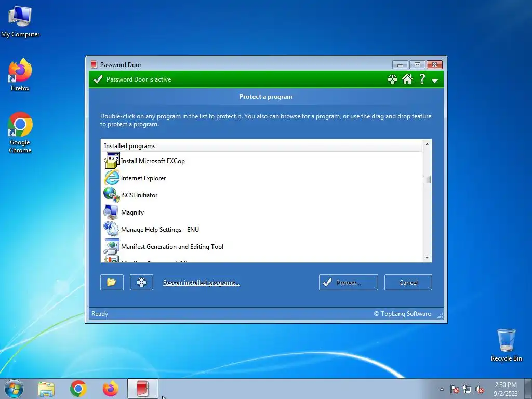Click the Protect... button

[349, 282]
